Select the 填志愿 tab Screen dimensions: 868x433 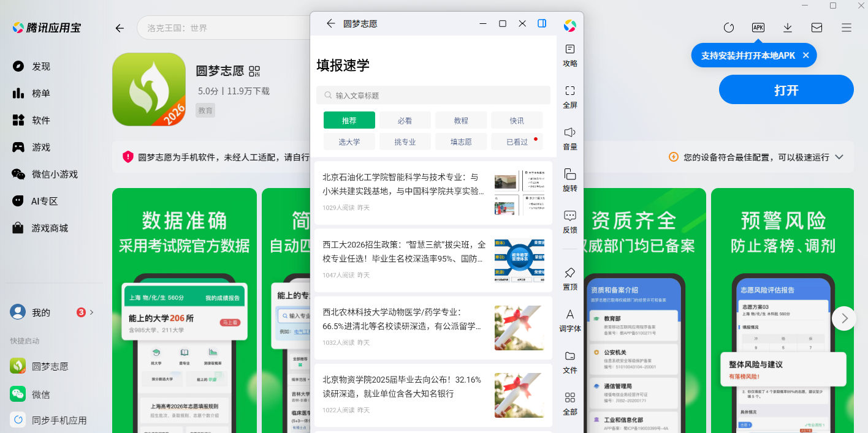click(x=461, y=141)
